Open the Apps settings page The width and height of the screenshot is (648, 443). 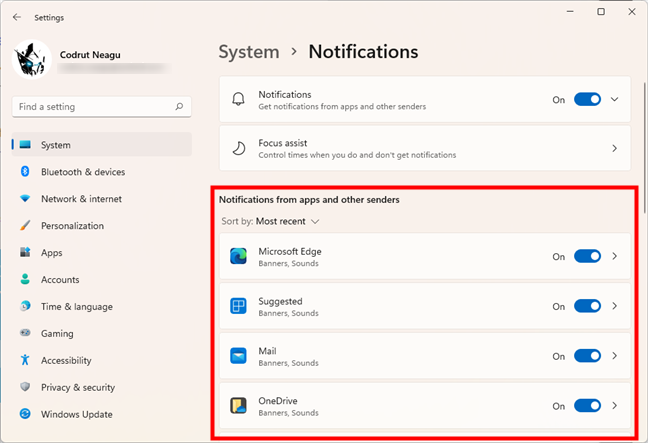[102, 252]
